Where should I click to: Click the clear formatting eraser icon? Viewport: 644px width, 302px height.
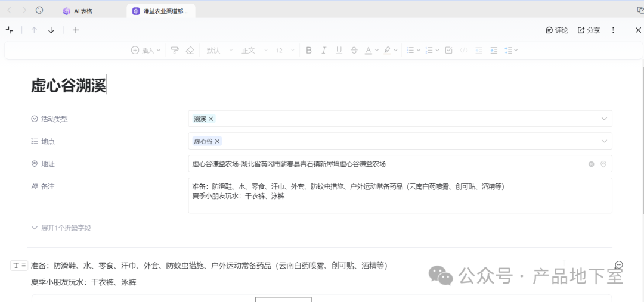coord(190,51)
